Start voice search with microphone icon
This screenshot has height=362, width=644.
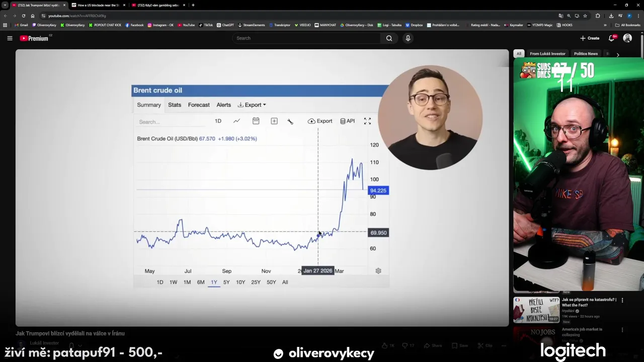pos(408,38)
